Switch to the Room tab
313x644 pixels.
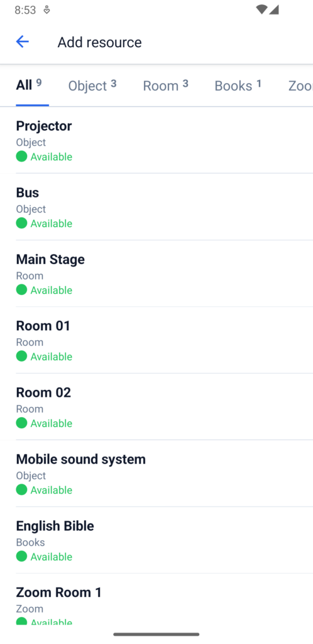(166, 86)
